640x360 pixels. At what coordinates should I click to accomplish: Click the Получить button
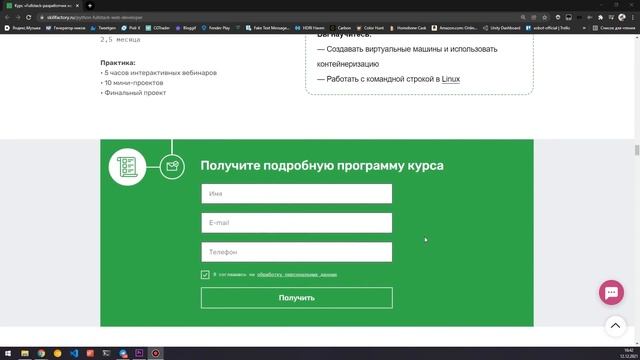point(296,298)
